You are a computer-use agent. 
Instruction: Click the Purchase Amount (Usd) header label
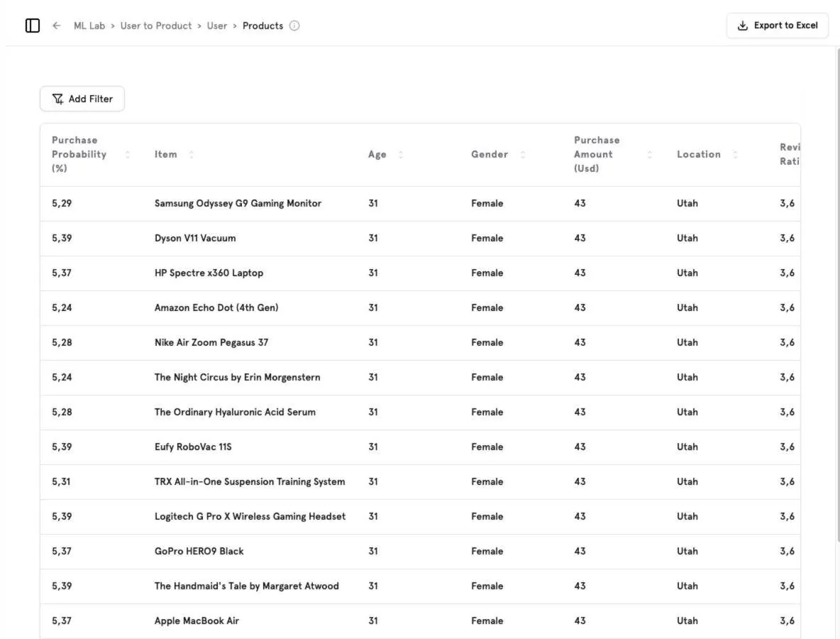coord(597,154)
